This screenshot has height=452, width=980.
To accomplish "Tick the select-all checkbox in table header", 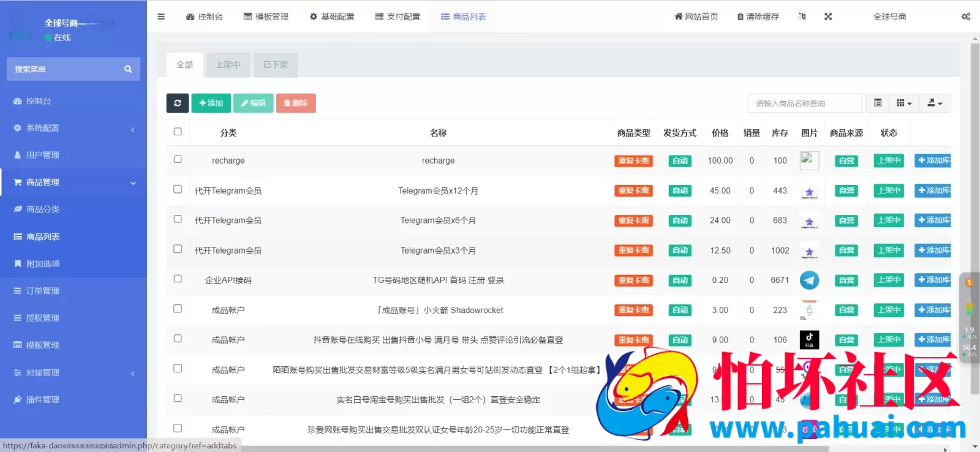I will click(x=178, y=132).
